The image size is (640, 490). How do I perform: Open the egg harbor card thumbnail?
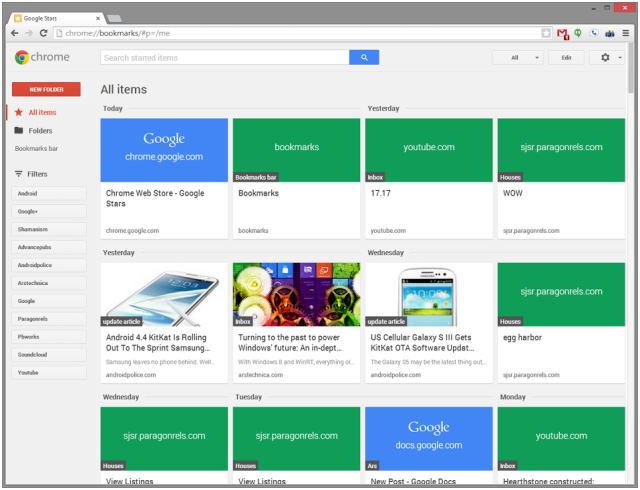click(x=561, y=294)
